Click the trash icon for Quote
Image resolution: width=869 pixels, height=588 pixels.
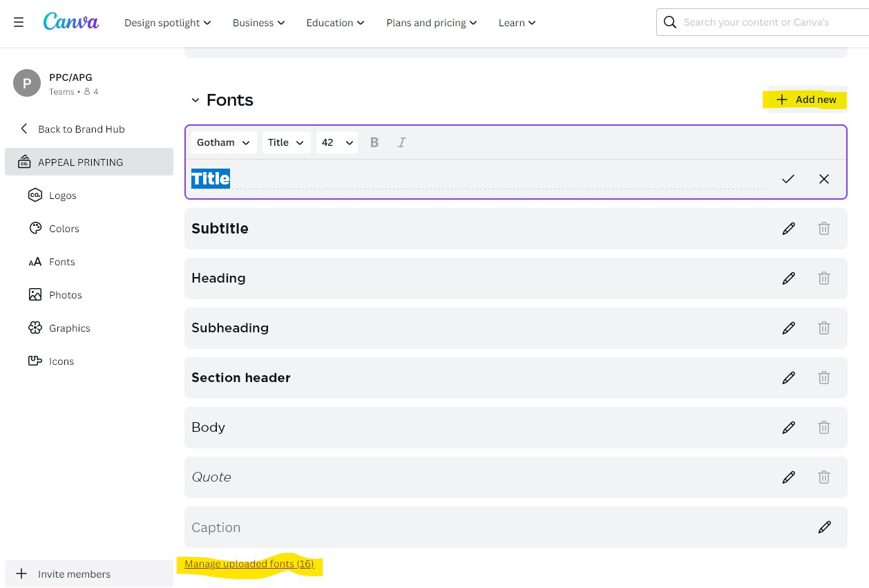(823, 477)
